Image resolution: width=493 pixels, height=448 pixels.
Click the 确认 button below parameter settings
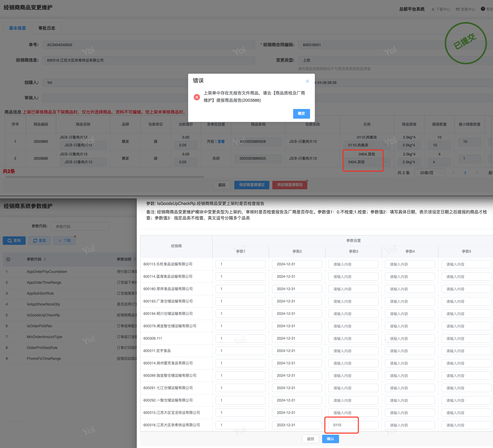tap(330, 439)
